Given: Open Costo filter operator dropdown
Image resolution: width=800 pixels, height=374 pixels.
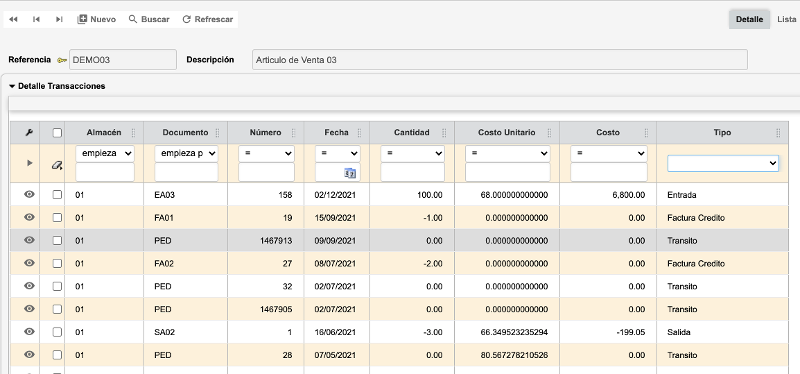Looking at the screenshot, I should coord(609,154).
